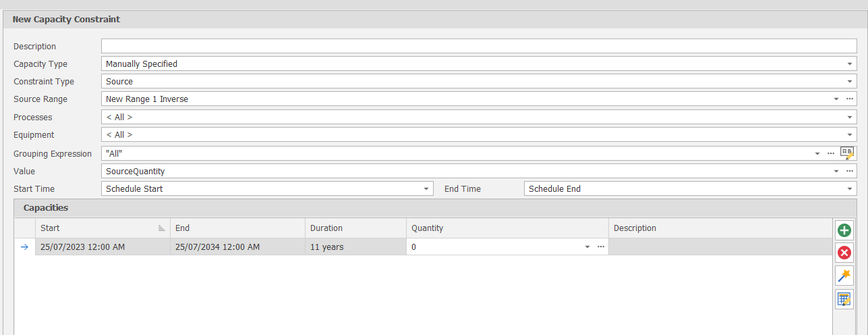Click the Source Range ellipsis button
The image size is (868, 335).
(850, 99)
